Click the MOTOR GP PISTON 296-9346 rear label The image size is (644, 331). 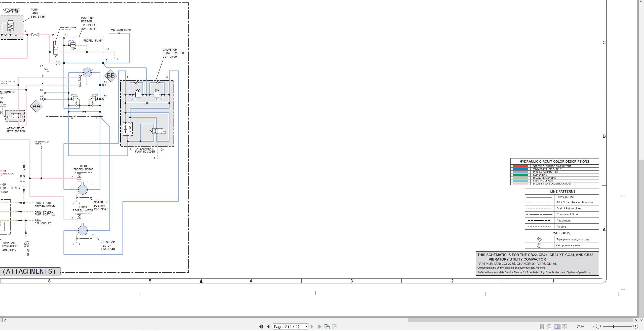point(101,206)
